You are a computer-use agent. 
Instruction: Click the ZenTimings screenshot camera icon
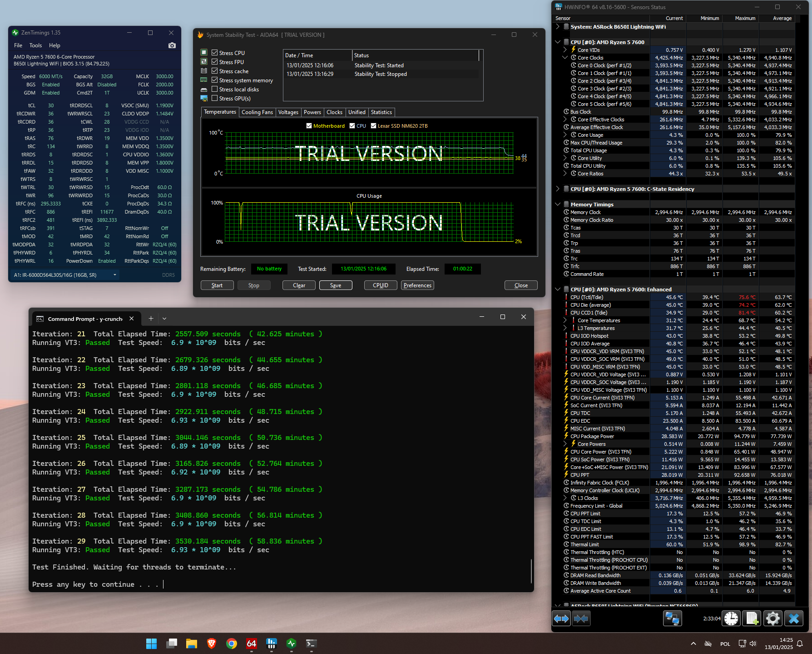pyautogui.click(x=172, y=45)
